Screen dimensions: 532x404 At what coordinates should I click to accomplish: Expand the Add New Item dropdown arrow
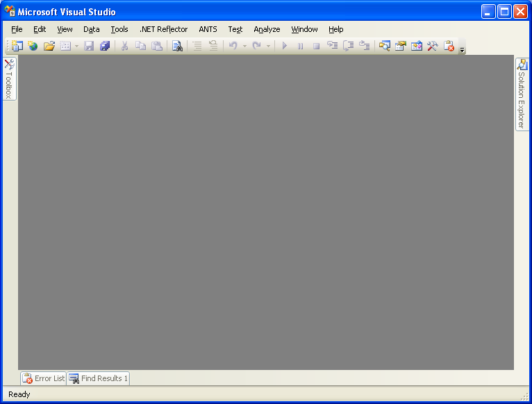(x=75, y=46)
